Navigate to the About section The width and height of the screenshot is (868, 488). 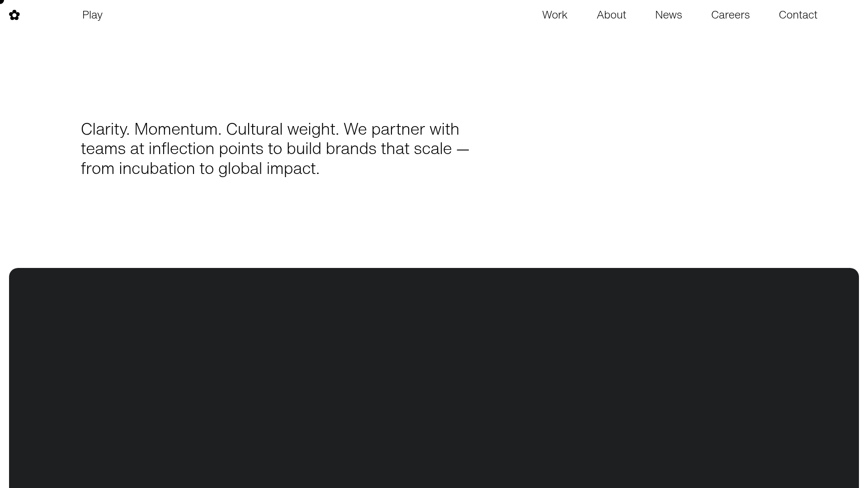(x=611, y=15)
